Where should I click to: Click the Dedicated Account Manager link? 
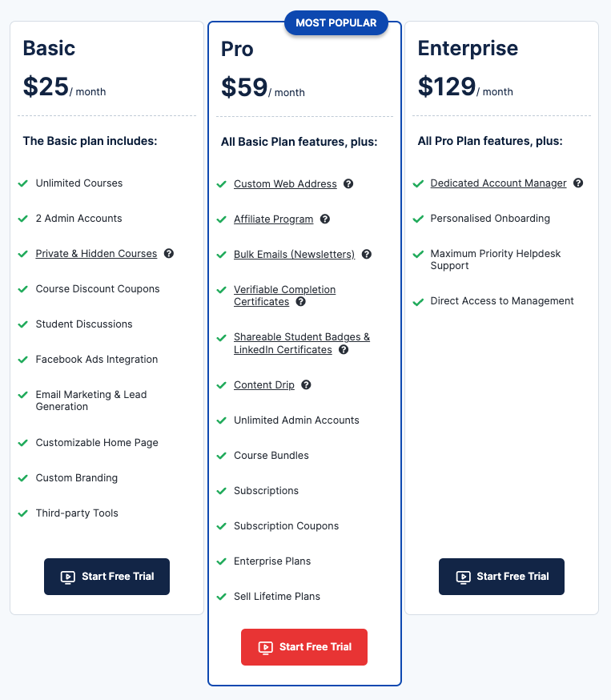click(497, 183)
